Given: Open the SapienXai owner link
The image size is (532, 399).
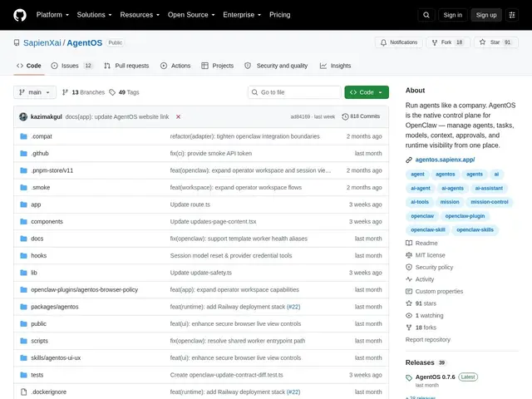Looking at the screenshot, I should pos(42,42).
